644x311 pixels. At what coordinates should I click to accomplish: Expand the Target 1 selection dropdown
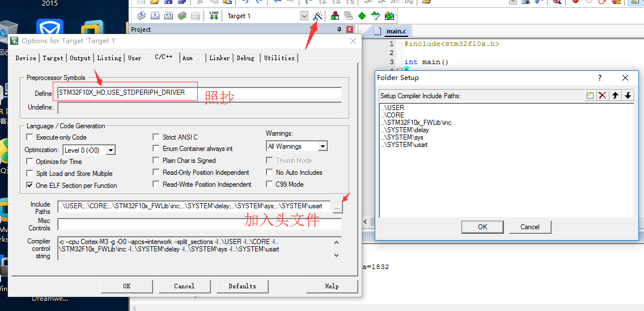point(304,16)
